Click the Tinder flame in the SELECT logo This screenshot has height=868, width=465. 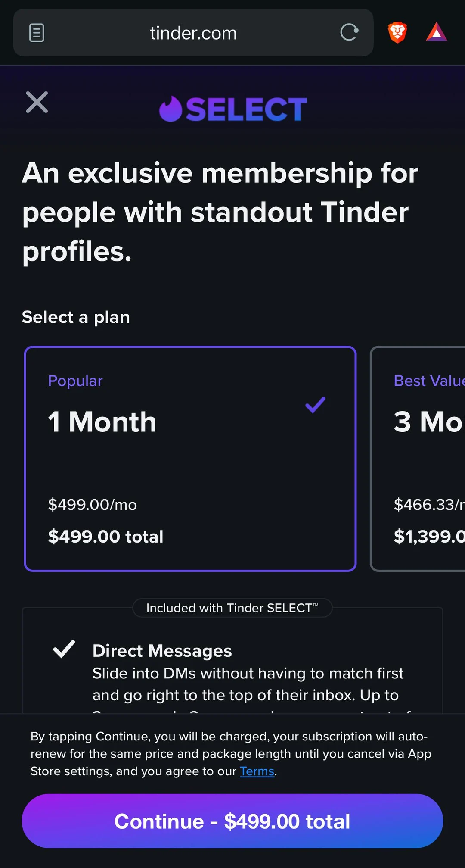click(x=172, y=109)
